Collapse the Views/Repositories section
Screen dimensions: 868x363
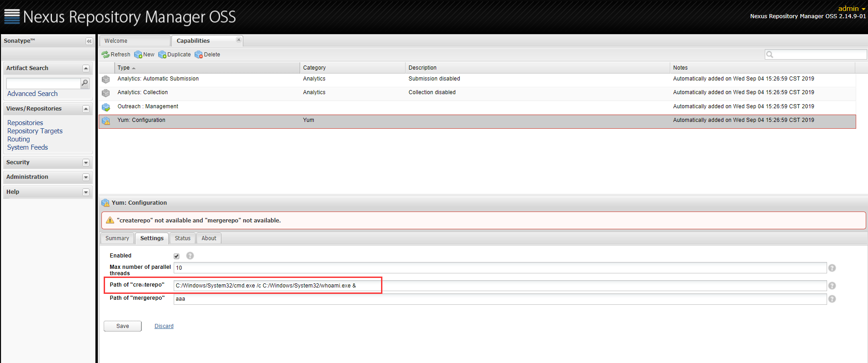pyautogui.click(x=85, y=109)
